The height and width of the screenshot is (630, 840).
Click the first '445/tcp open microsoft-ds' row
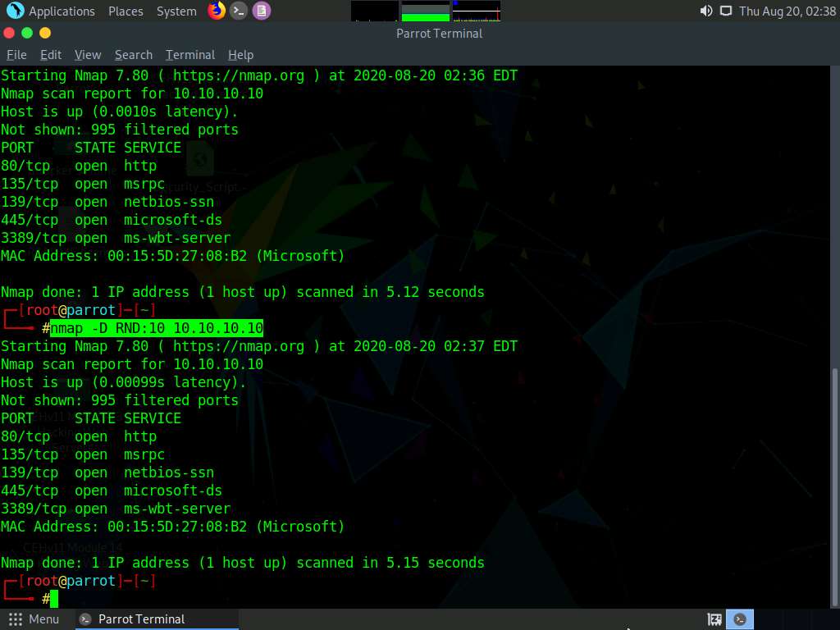coord(112,220)
